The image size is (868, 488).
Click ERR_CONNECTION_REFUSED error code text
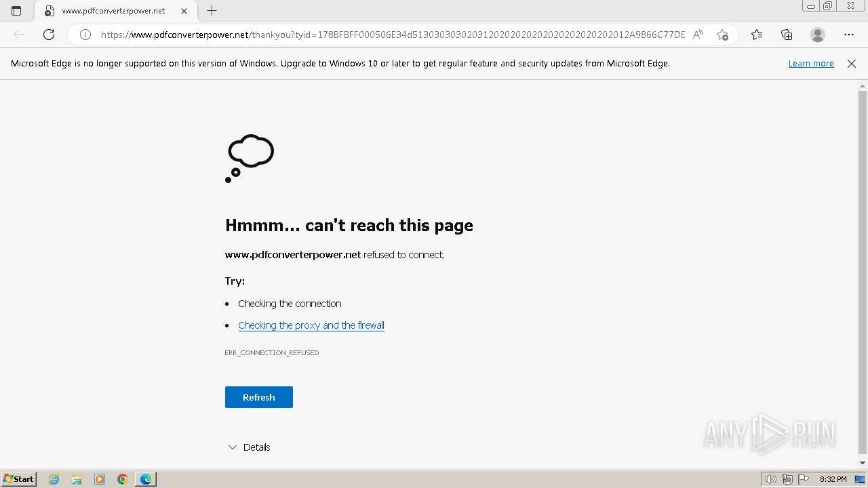(272, 352)
